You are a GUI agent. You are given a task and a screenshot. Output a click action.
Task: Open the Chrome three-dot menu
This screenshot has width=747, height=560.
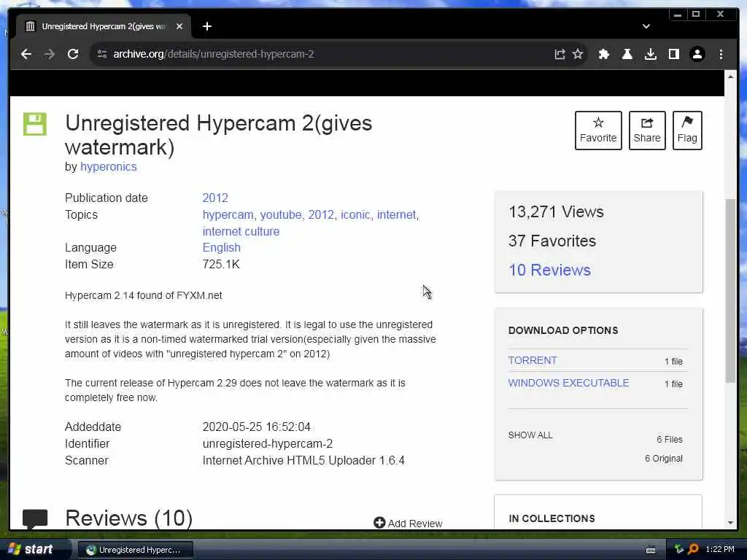click(x=721, y=54)
